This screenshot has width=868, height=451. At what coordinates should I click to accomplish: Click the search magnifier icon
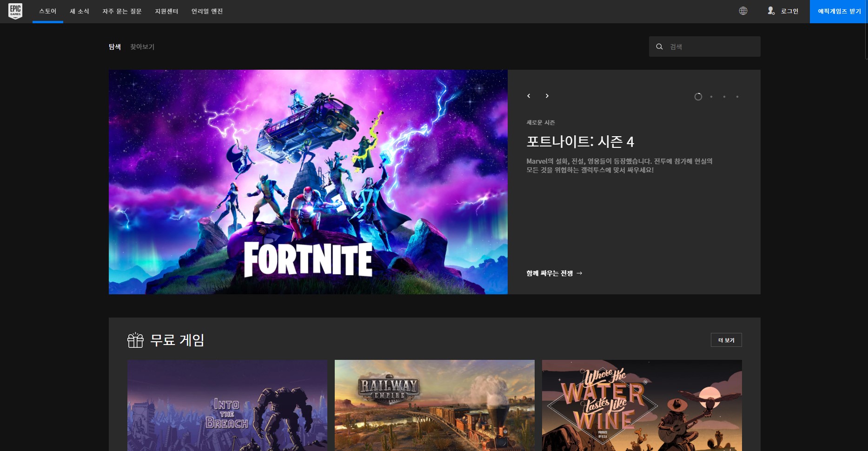click(x=659, y=46)
